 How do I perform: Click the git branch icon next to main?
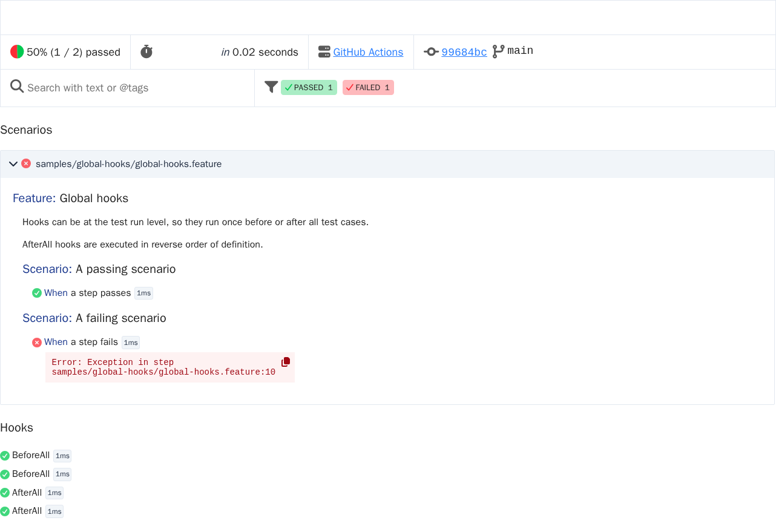(x=498, y=51)
